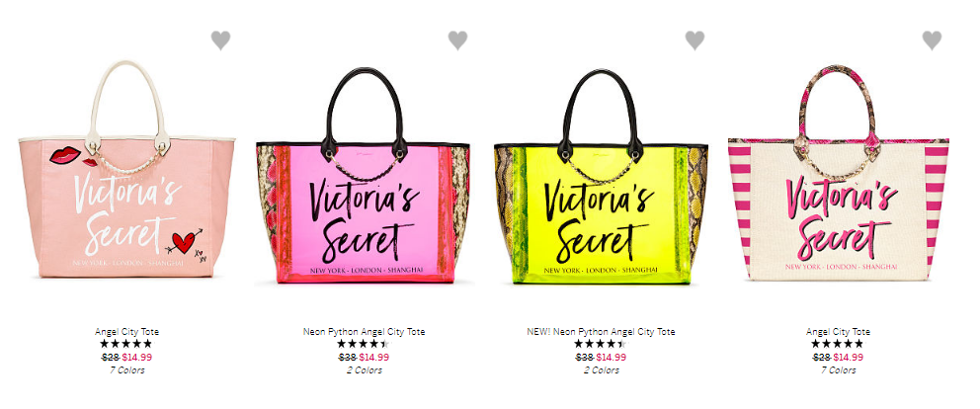This screenshot has width=980, height=409.
Task: Click heart above the yellow Neon Python tote
Action: point(694,41)
